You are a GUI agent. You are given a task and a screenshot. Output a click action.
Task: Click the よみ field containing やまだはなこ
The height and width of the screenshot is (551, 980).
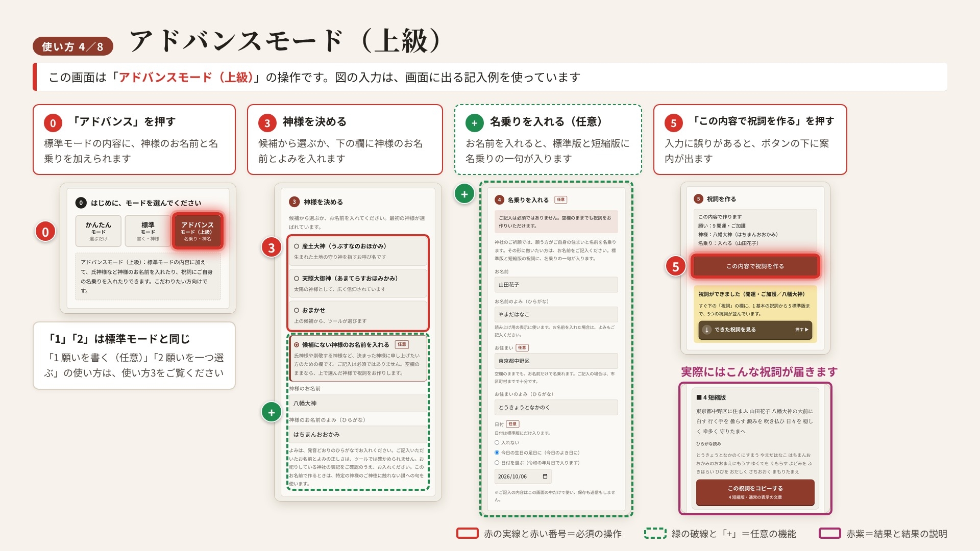[556, 314]
